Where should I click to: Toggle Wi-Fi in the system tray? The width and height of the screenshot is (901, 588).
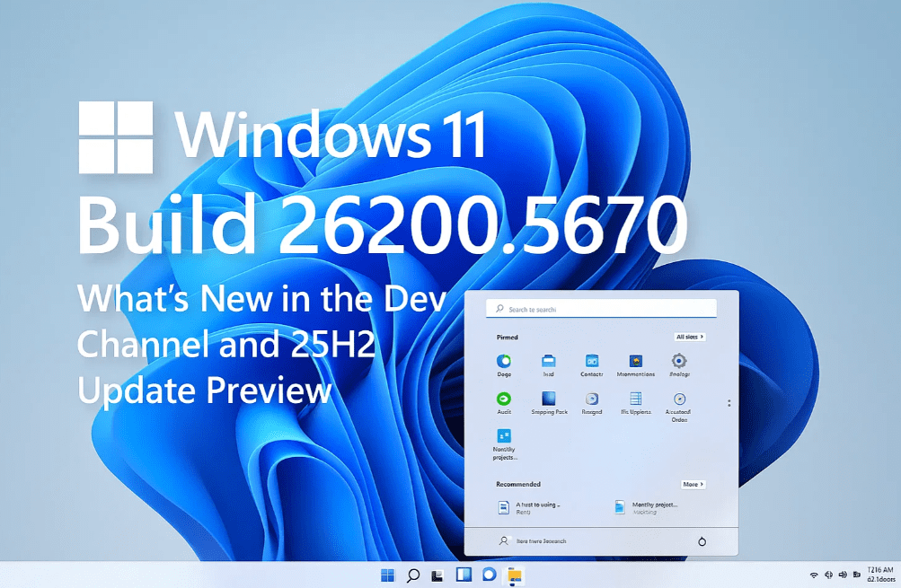(x=814, y=575)
